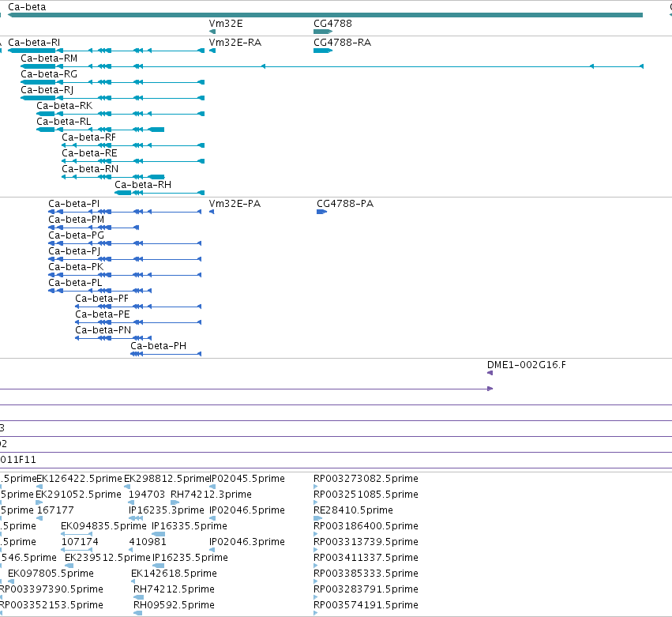This screenshot has width=672, height=617.
Task: Pick the Ca-beta-PE protein label
Action: [x=103, y=314]
